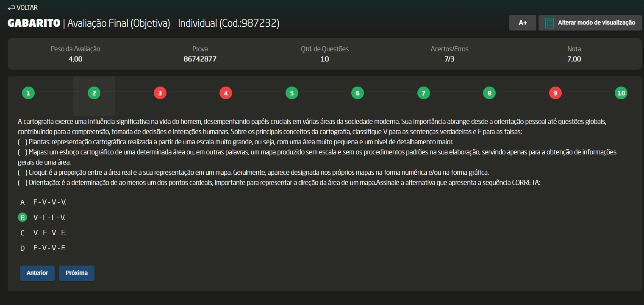Viewport: 644px width, 305px height.
Task: Jump to question 4 red marker
Action: [226, 93]
